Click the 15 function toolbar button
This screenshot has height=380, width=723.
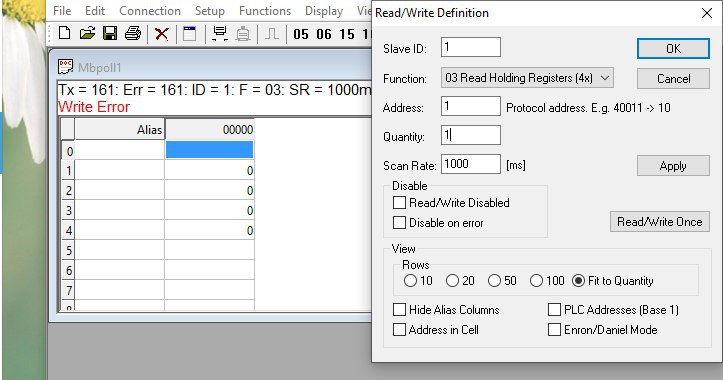(347, 34)
